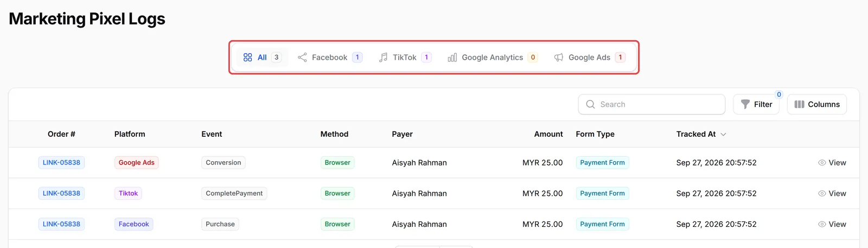Click the Amount column header
868x248 pixels.
click(x=548, y=134)
